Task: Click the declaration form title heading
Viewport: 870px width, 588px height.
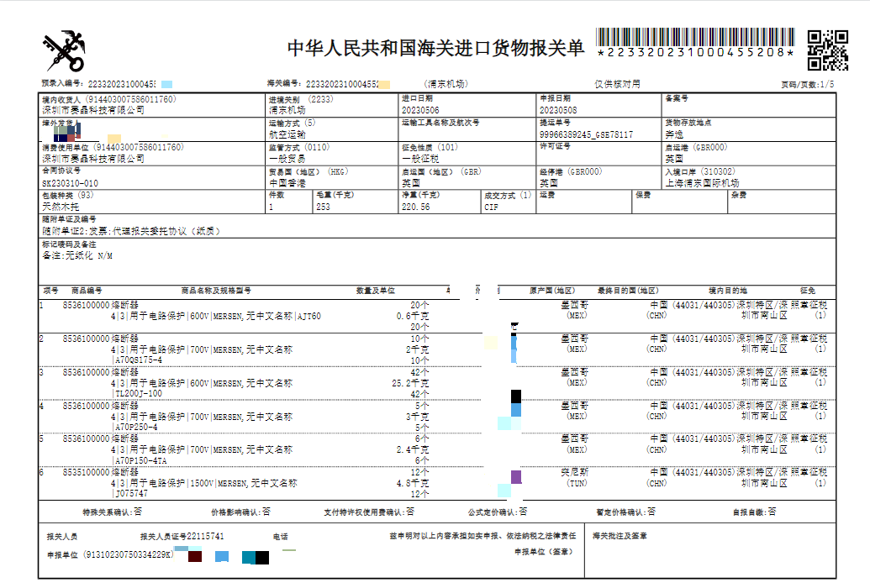Action: coord(435,48)
